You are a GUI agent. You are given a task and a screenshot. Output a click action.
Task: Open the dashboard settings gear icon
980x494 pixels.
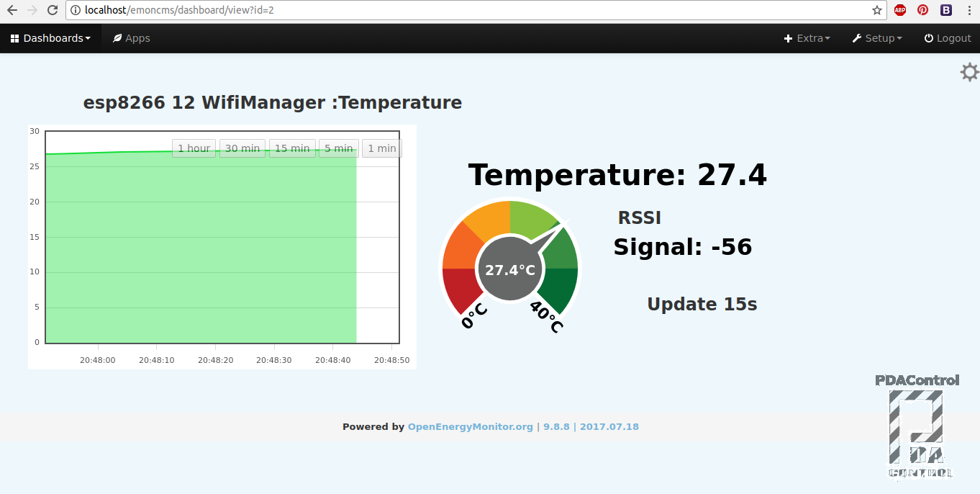coord(969,72)
